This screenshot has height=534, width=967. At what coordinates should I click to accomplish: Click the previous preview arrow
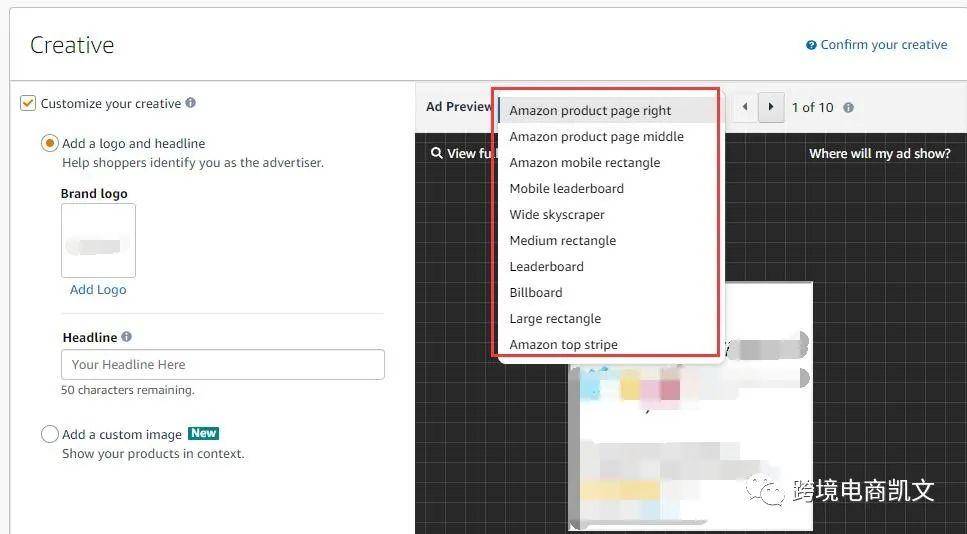tap(744, 107)
